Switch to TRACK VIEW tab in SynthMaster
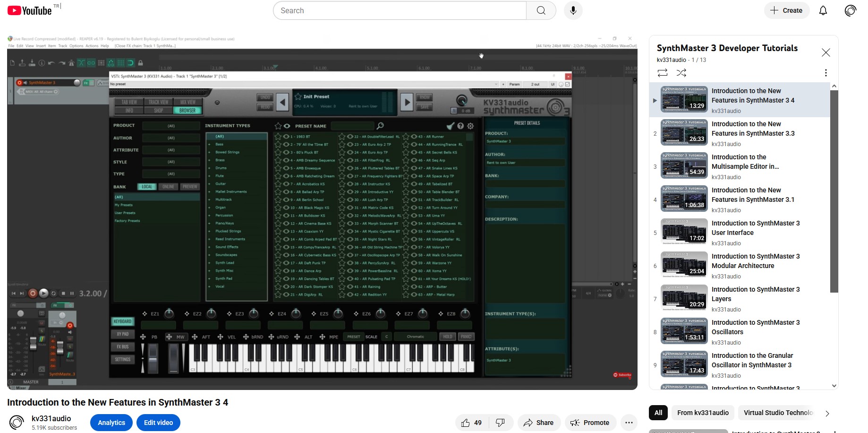The image size is (868, 433). 158,102
